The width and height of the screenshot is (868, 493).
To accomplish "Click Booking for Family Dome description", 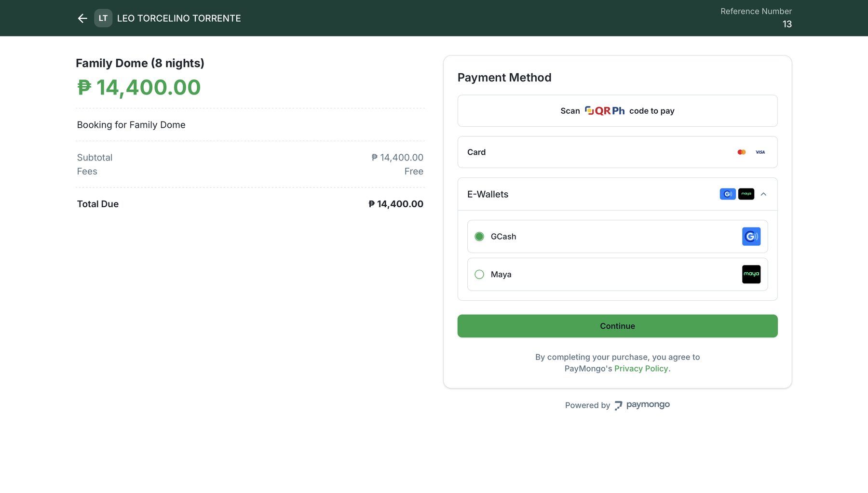I will point(131,125).
